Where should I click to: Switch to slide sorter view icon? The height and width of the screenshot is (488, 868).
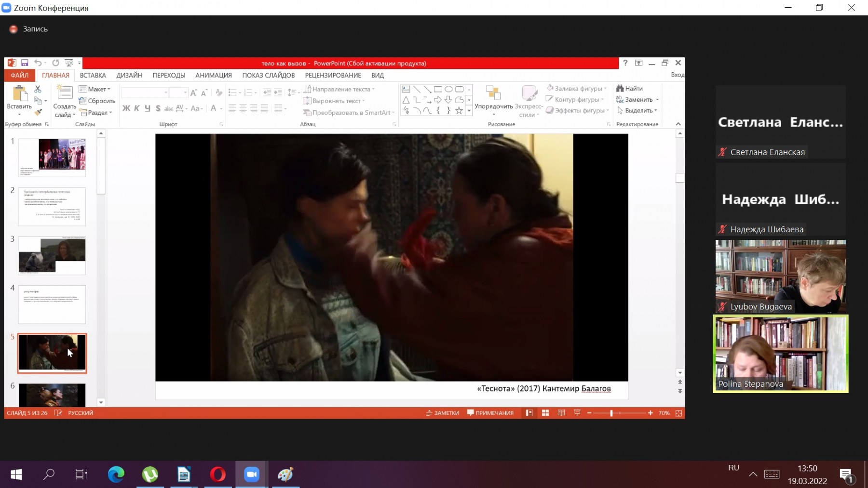tap(545, 413)
